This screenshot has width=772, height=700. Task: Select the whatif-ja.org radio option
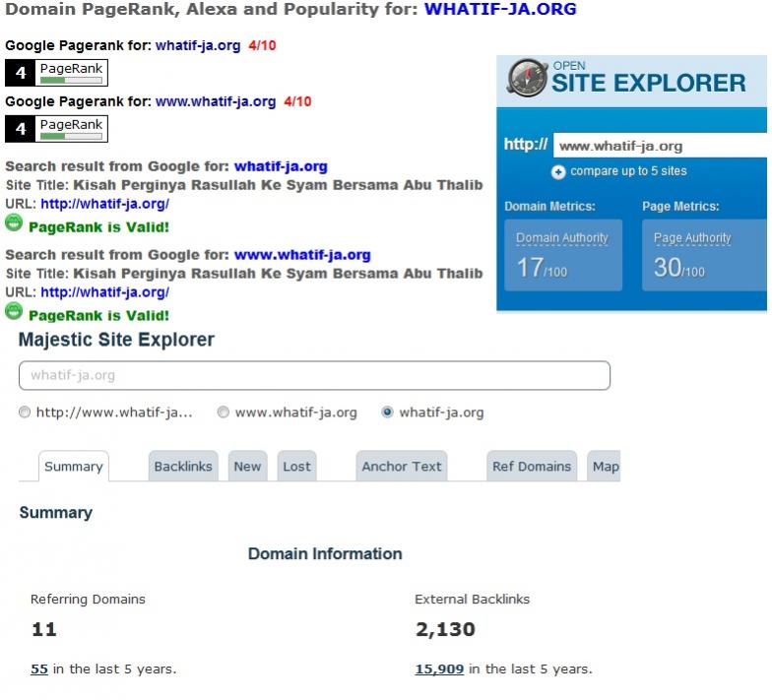pos(388,412)
